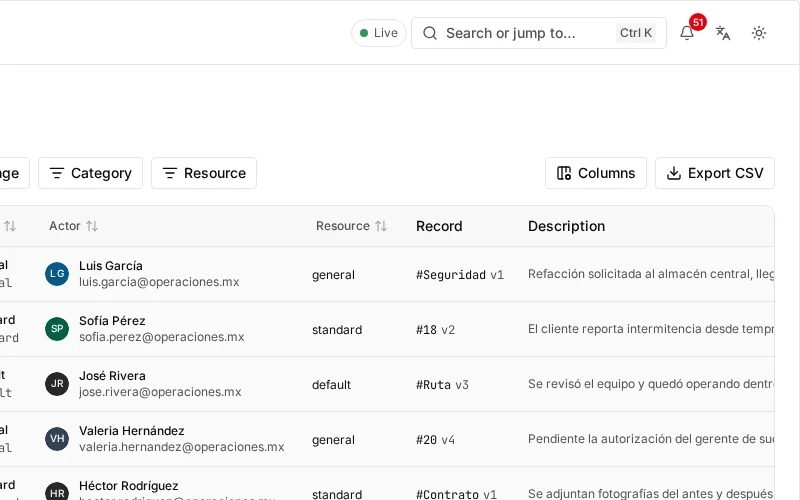Select Sofía Pérez actor name
The width and height of the screenshot is (800, 500).
tap(112, 321)
